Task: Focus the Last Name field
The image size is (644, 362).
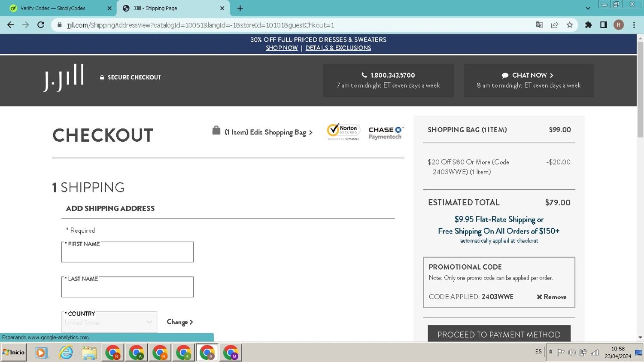Action: pos(128,287)
